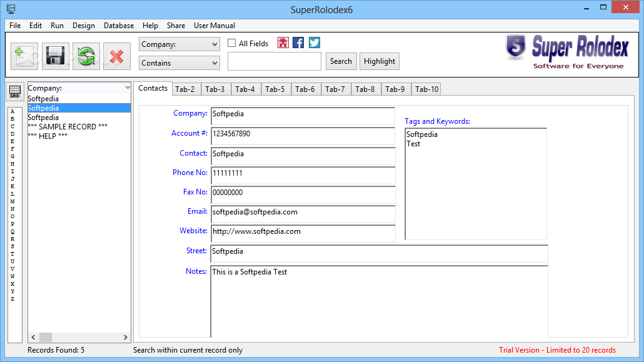The image size is (644, 362).
Task: Open the Contains condition dropdown
Action: (x=179, y=63)
